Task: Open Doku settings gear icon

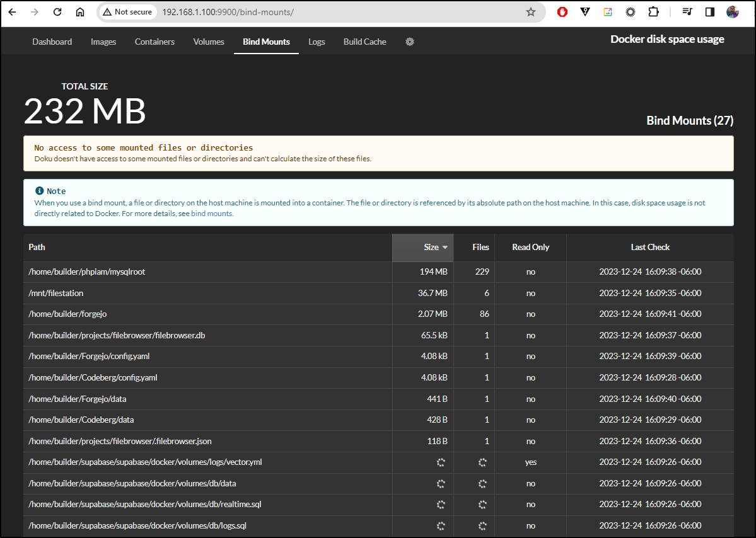Action: (x=410, y=42)
